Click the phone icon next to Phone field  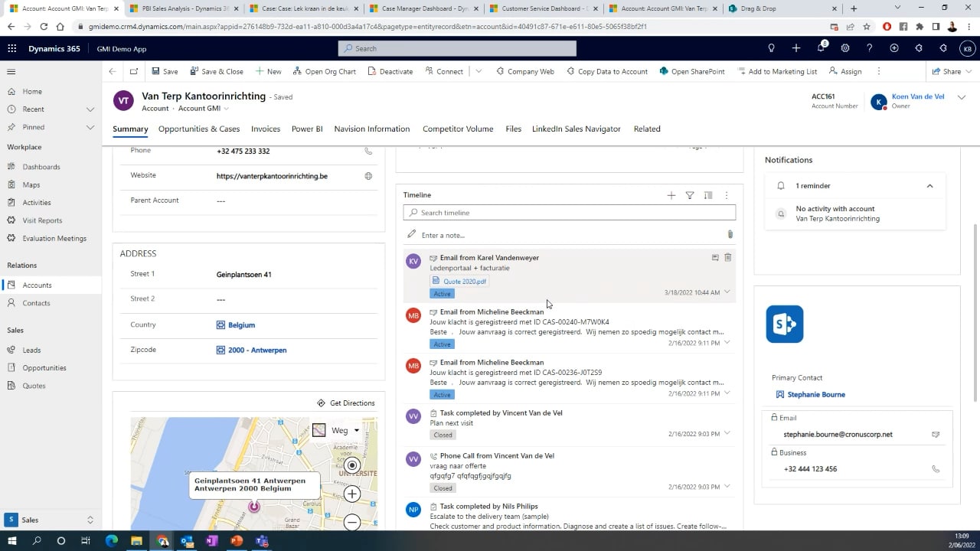coord(368,151)
